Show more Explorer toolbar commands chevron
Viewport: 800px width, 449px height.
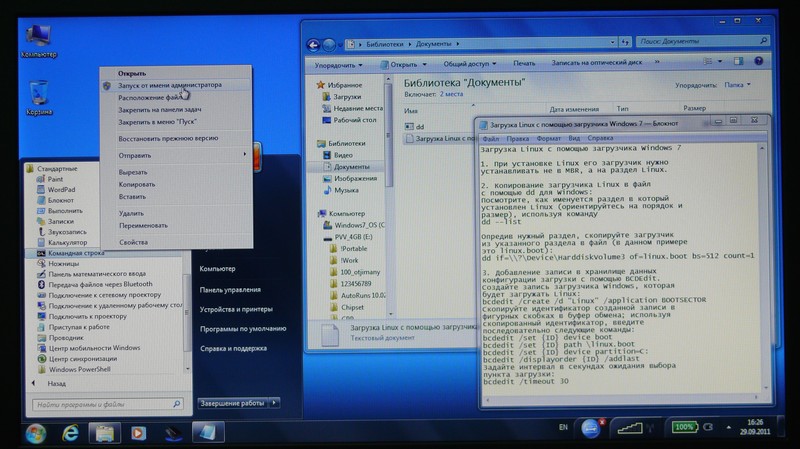tap(657, 62)
